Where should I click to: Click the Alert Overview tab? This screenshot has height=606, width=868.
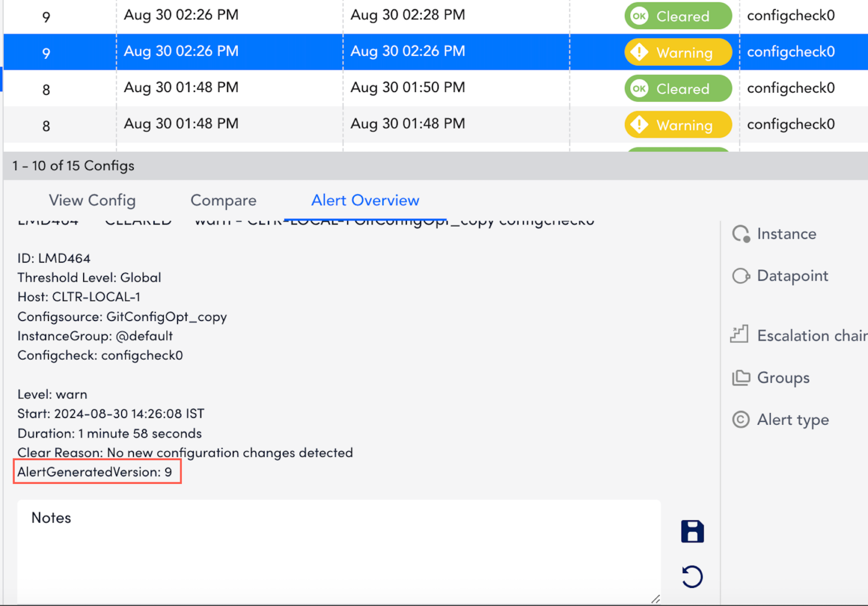365,200
